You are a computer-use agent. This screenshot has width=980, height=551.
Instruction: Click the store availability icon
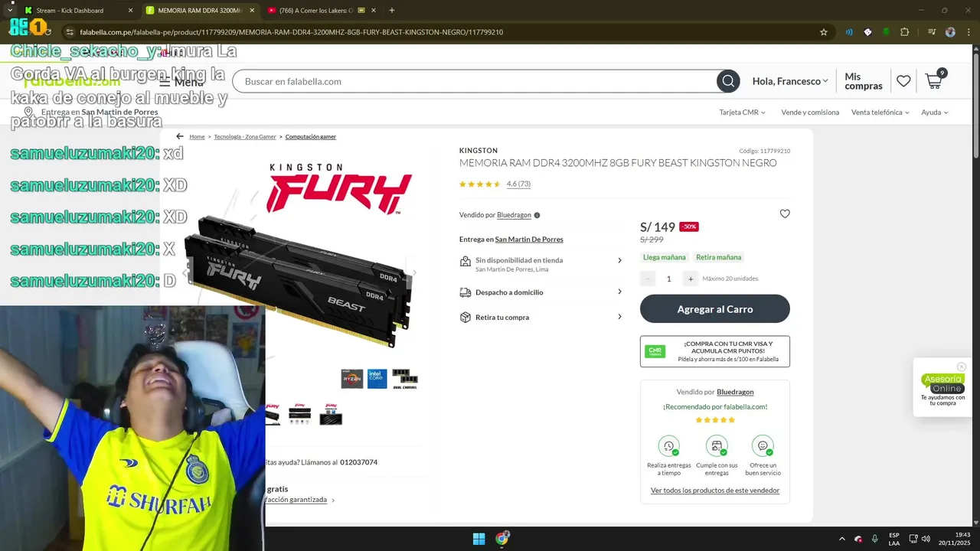pyautogui.click(x=465, y=261)
